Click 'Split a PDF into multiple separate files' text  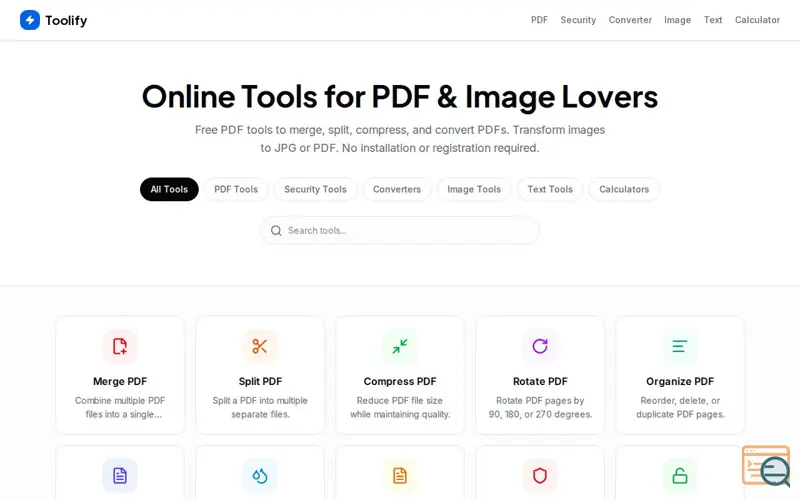tap(260, 407)
